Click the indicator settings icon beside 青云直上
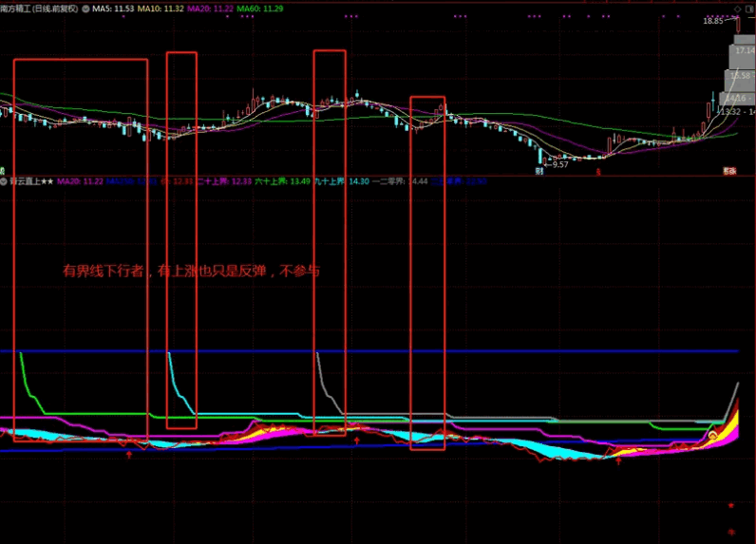The width and height of the screenshot is (756, 544). (4, 181)
